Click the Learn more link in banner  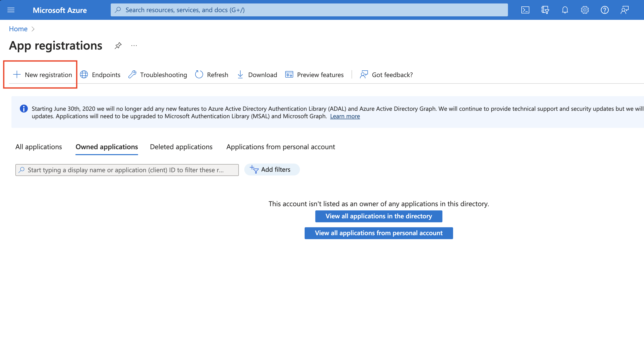(x=345, y=116)
